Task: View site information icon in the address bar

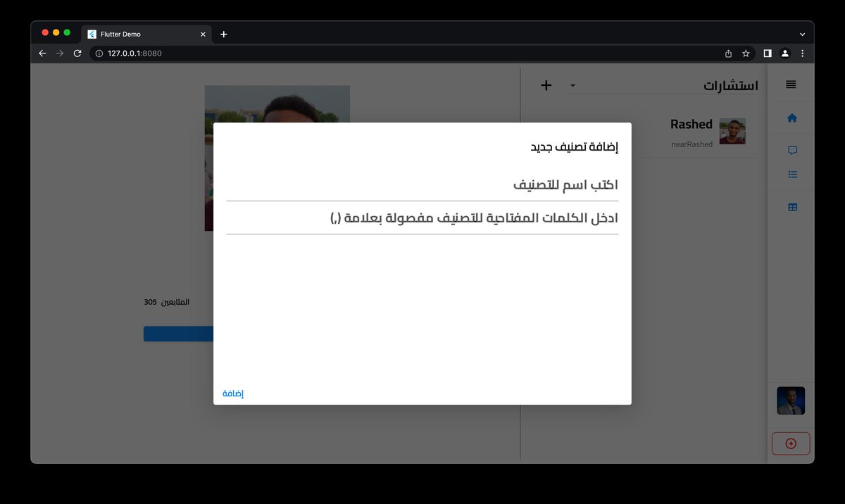Action: click(x=99, y=53)
